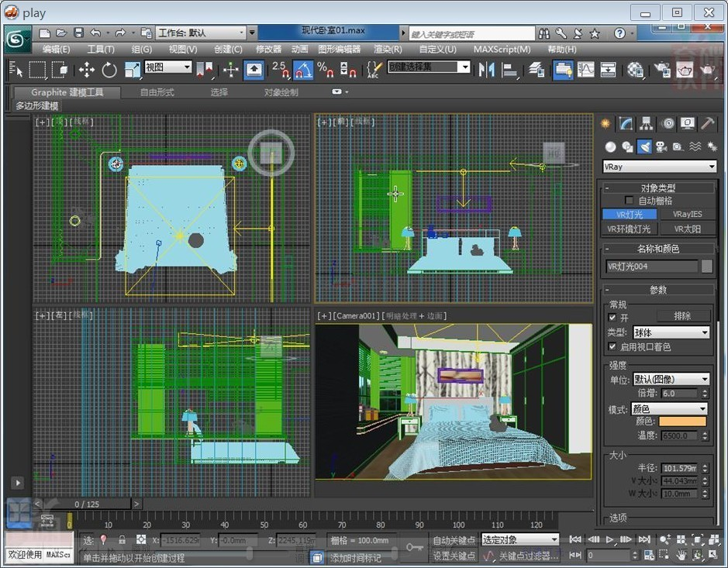
Task: Switch to the 自由形式 ribbon tab
Action: click(x=157, y=92)
